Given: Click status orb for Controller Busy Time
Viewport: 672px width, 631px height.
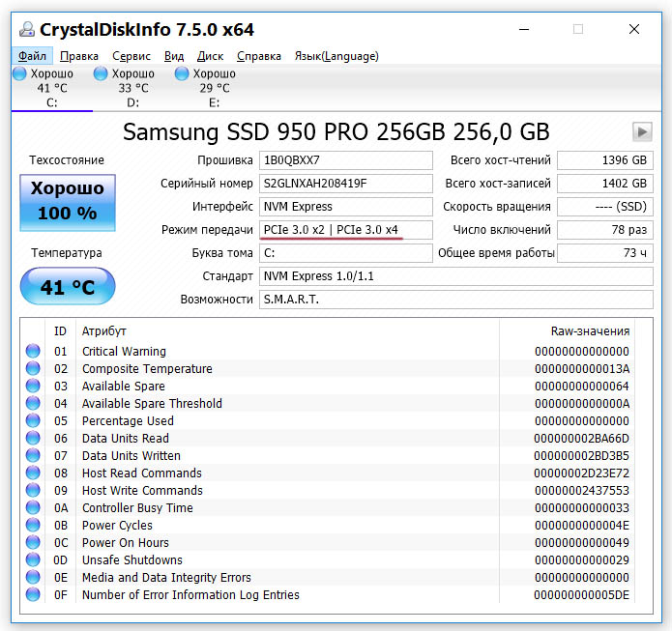Looking at the screenshot, I should [x=33, y=507].
